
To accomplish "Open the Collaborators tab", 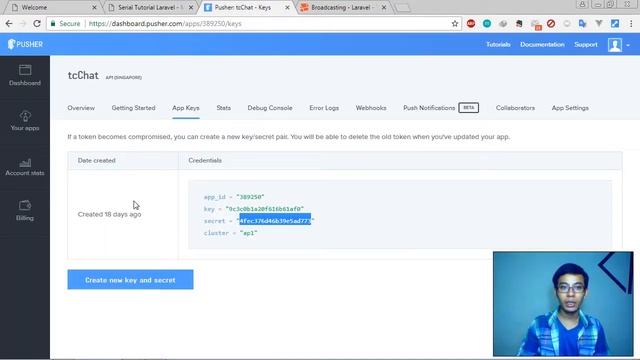I will point(515,108).
